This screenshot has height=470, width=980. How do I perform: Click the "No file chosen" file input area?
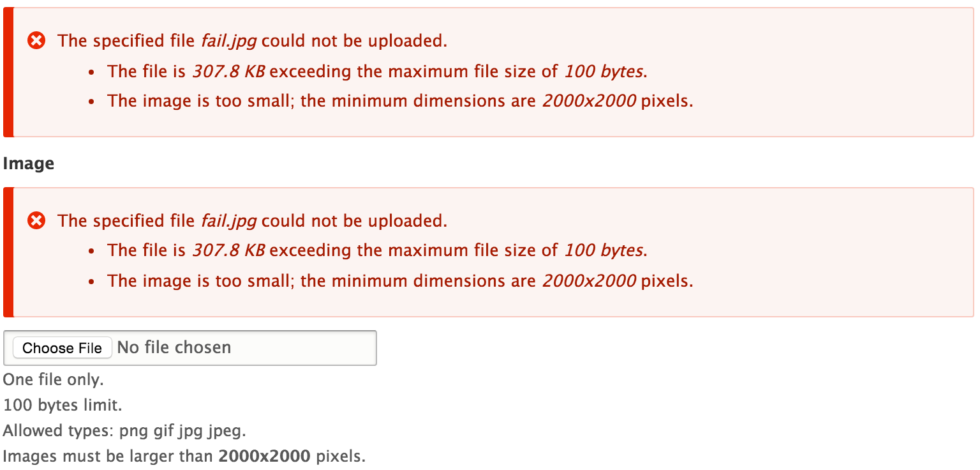190,348
